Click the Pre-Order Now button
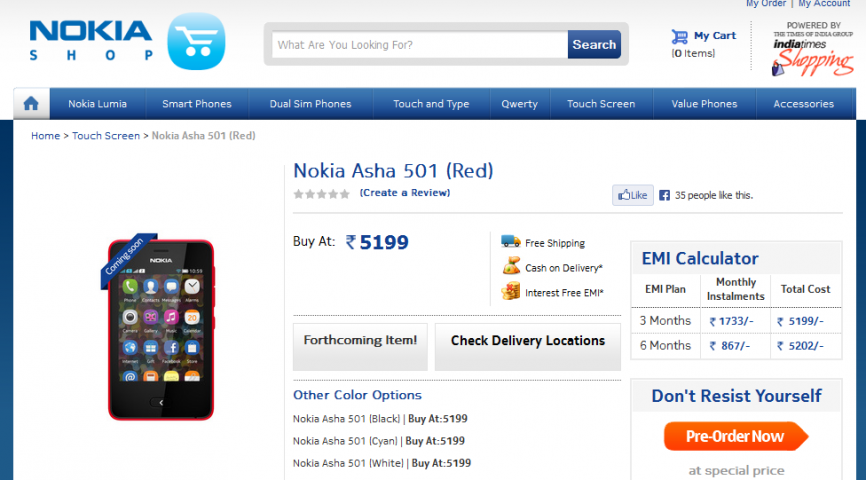Screen dimensions: 866x480 coord(735,436)
